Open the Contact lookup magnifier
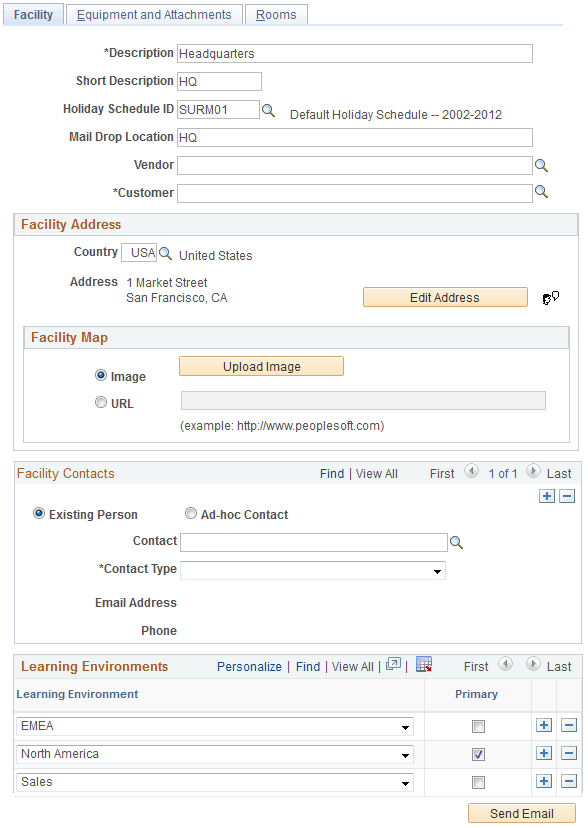 [x=456, y=541]
